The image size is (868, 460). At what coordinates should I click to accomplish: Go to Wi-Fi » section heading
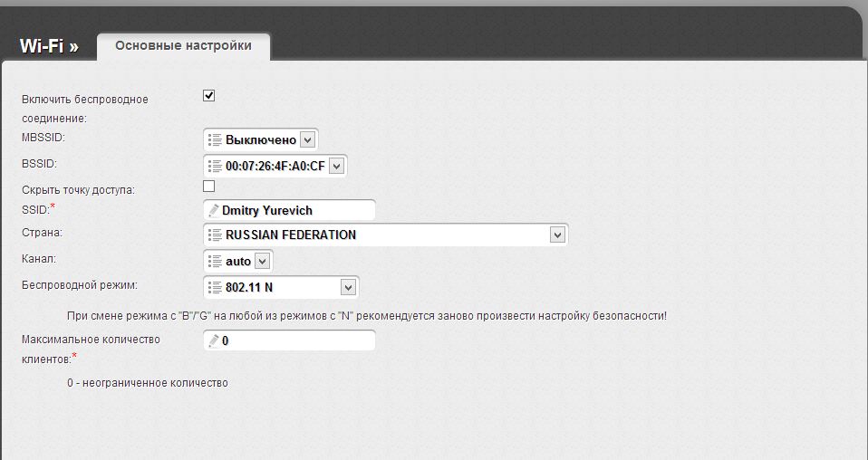(x=49, y=46)
